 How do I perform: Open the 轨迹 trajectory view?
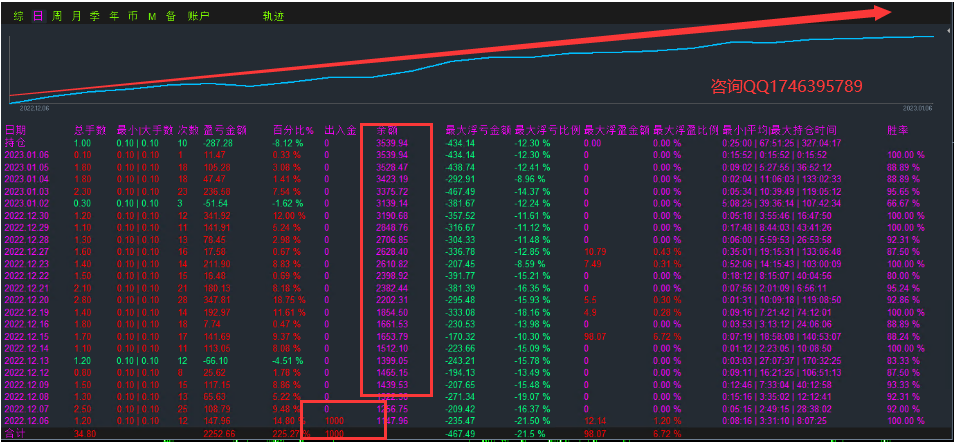[x=272, y=16]
